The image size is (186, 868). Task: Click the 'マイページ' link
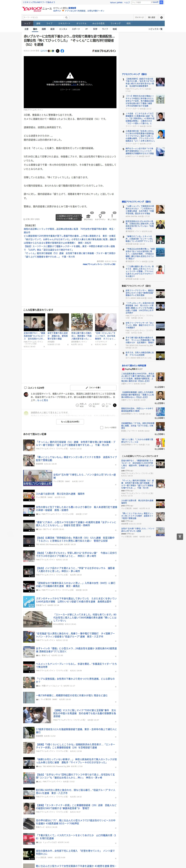[x=139, y=17]
